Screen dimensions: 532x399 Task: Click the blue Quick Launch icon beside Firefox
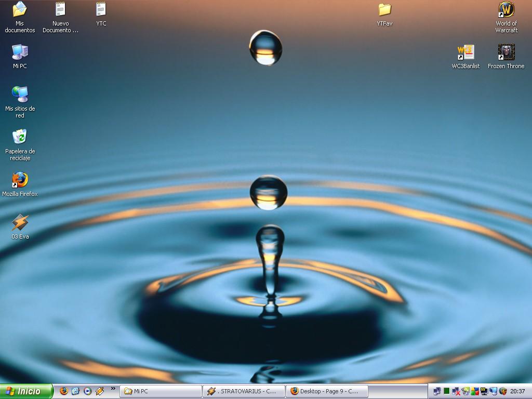tap(75, 391)
